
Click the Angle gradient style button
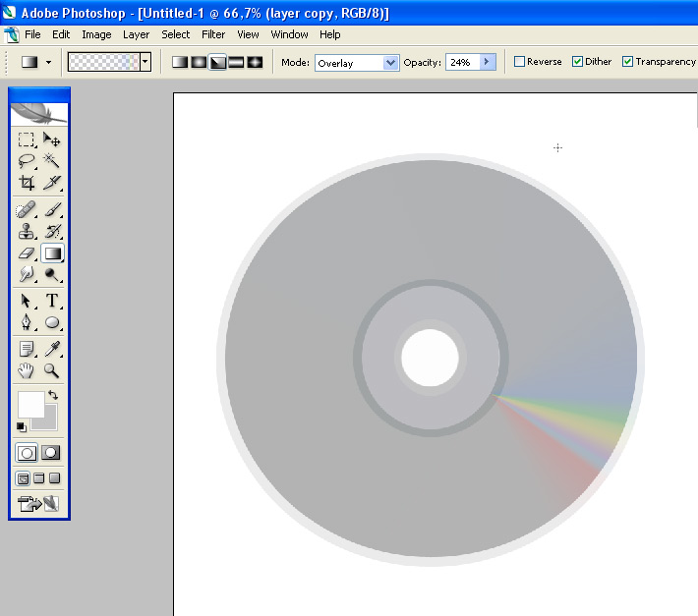click(x=217, y=62)
